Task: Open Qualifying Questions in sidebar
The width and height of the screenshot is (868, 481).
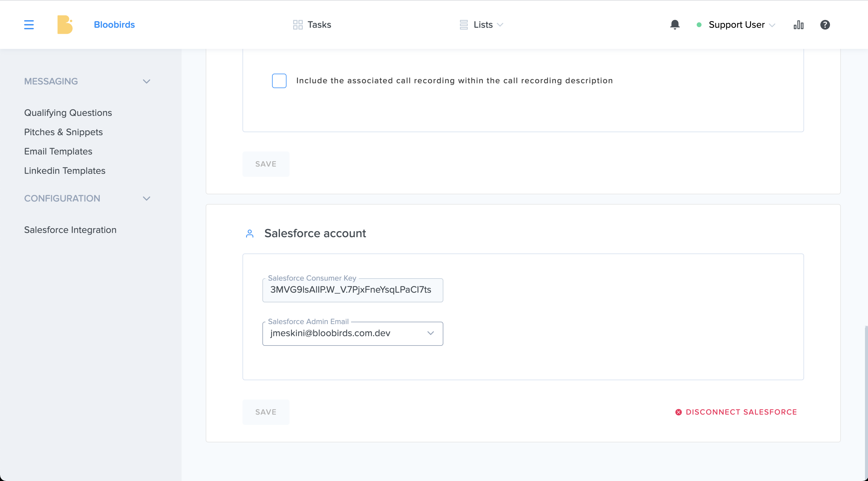Action: [68, 113]
